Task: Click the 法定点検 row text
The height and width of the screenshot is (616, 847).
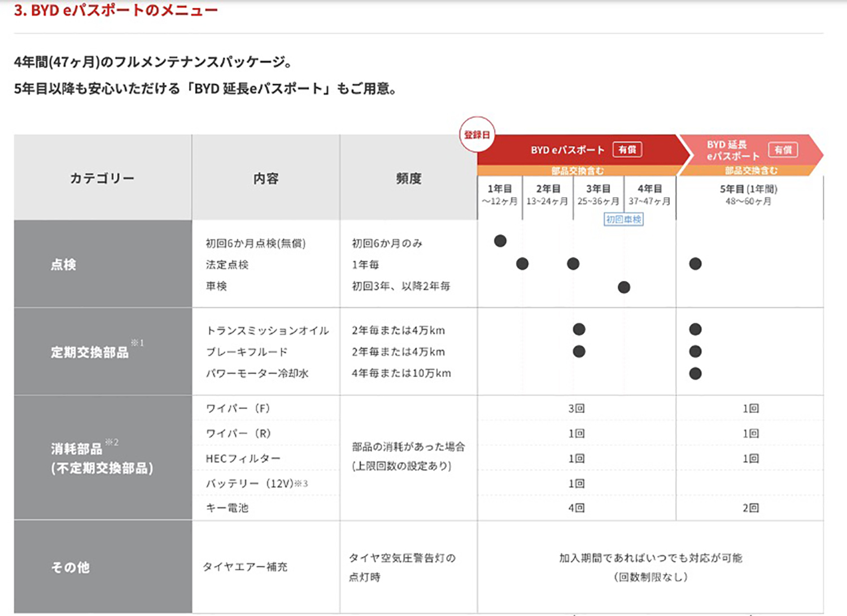Action: (x=227, y=264)
